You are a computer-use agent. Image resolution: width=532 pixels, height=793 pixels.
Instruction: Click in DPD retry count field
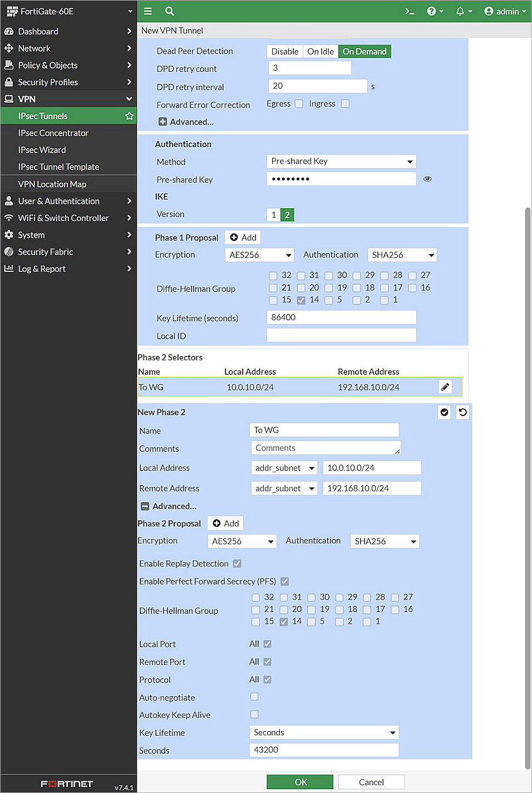click(309, 68)
